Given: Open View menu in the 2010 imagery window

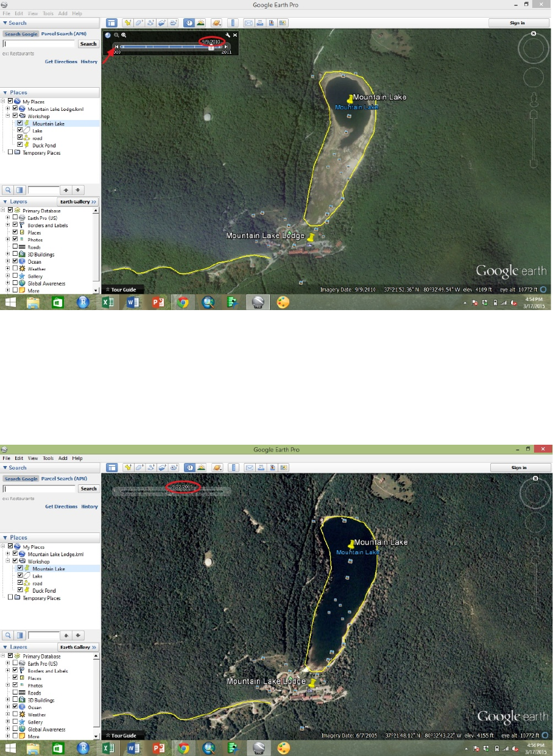Looking at the screenshot, I should [x=33, y=13].
